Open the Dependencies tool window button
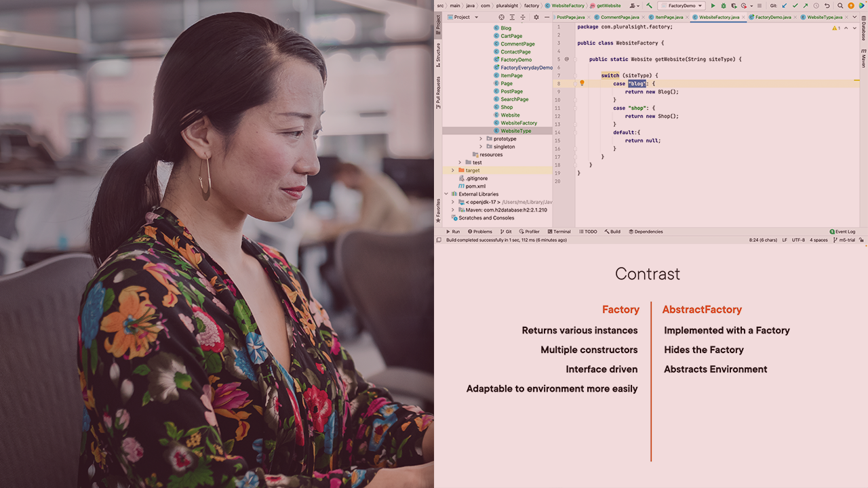This screenshot has width=868, height=488. coord(646,232)
